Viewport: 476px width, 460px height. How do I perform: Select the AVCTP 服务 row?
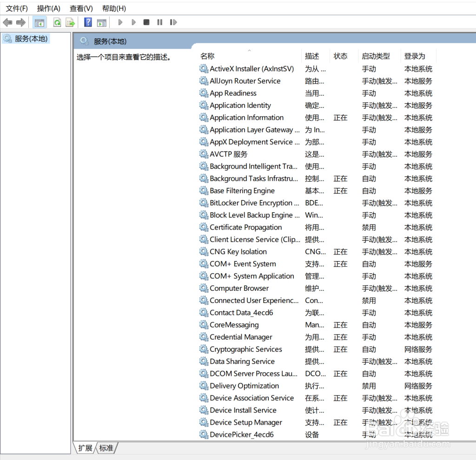tap(316, 154)
